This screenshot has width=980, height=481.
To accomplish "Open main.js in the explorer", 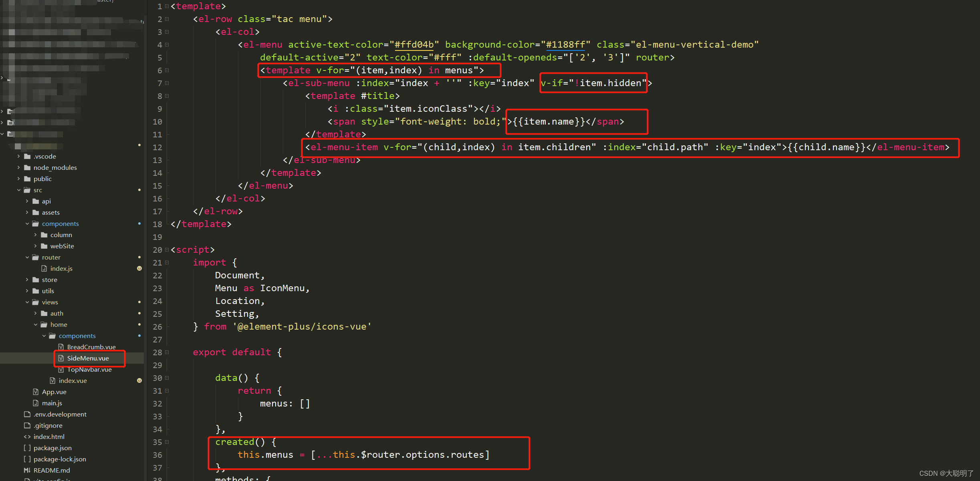I will coord(52,403).
